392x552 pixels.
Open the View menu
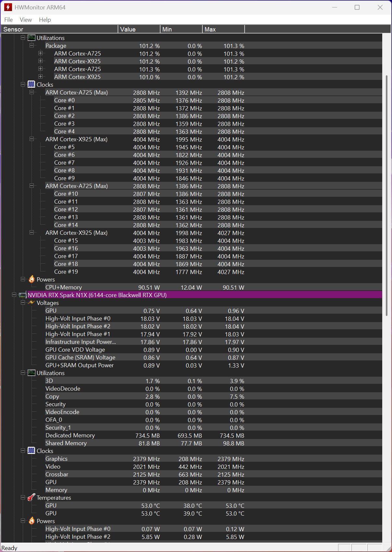[x=26, y=20]
